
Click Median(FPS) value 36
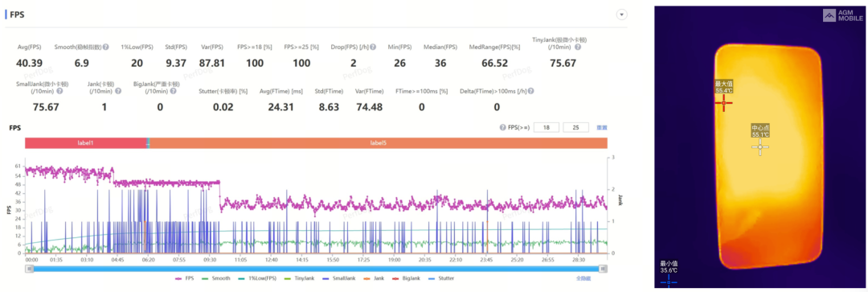(440, 63)
